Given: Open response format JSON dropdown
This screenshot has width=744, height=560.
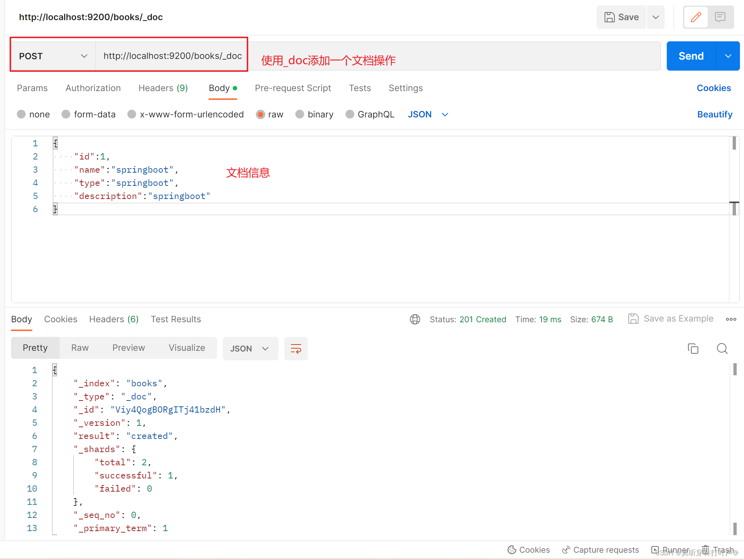Looking at the screenshot, I should [250, 349].
